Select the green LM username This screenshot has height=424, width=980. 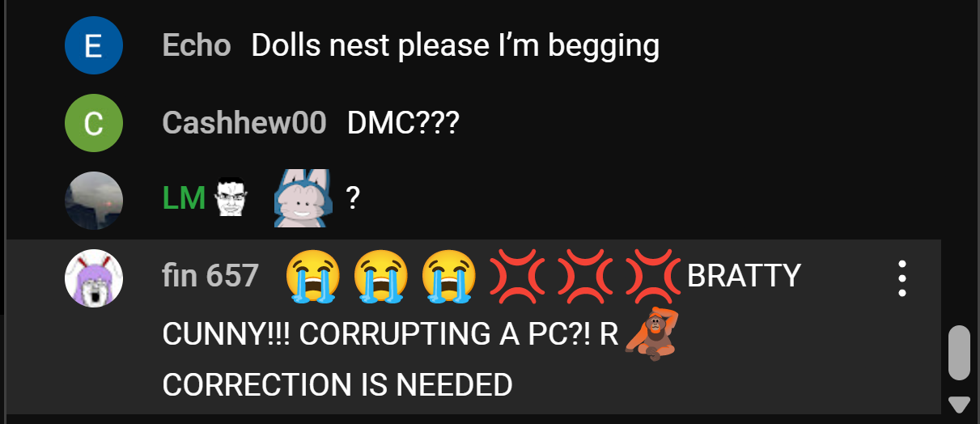point(185,199)
